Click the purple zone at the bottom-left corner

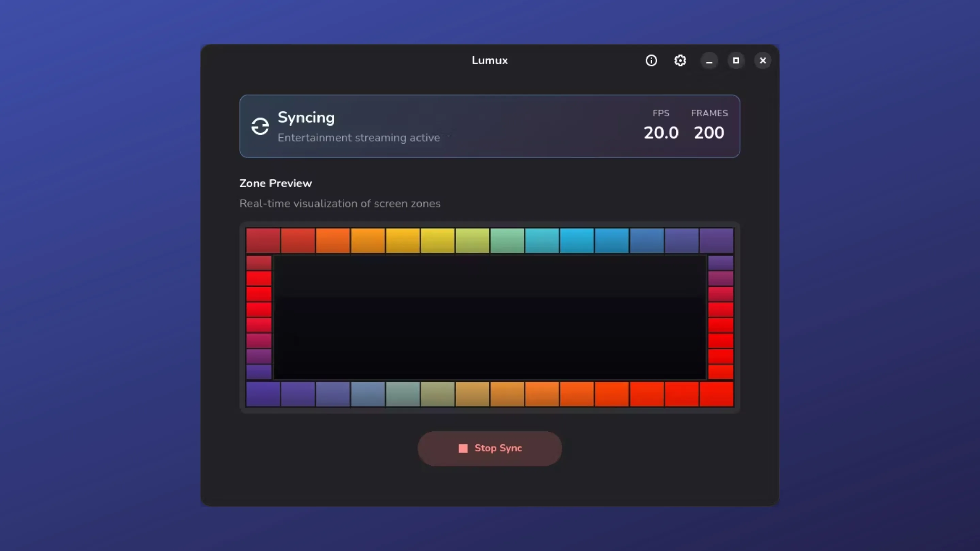pos(262,394)
